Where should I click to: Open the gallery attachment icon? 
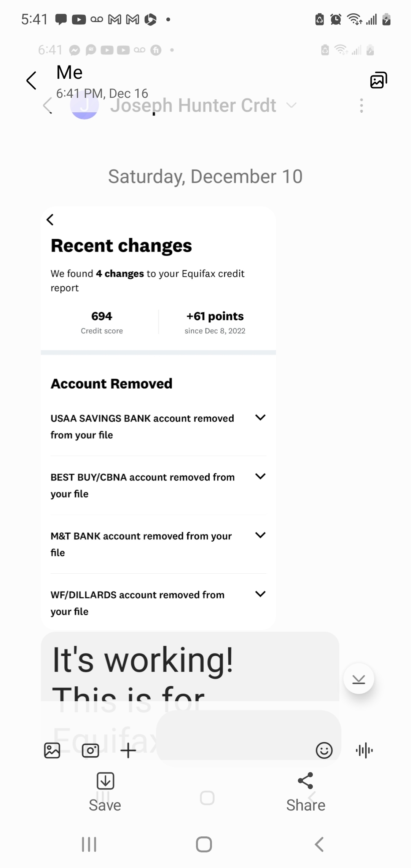(x=52, y=750)
